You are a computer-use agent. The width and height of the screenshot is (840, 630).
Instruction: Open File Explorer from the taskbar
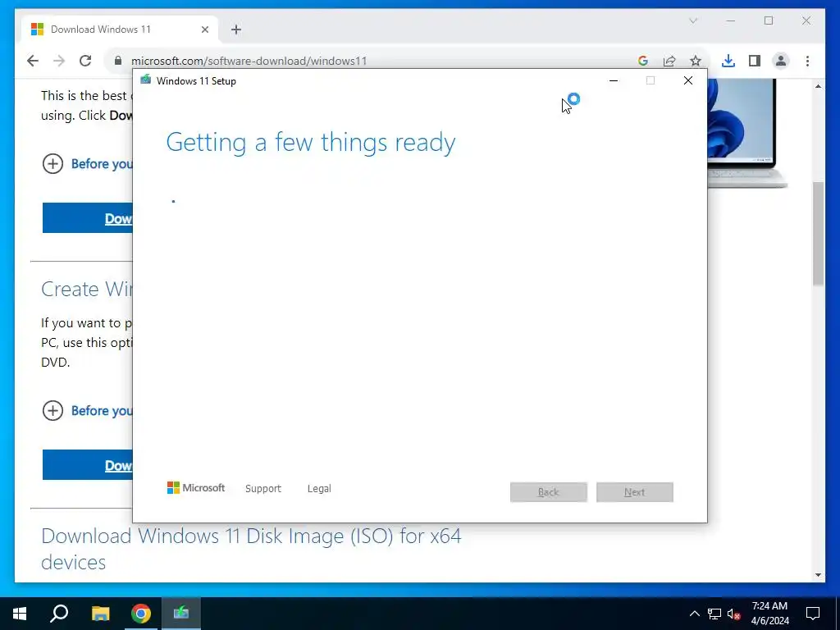tap(100, 614)
